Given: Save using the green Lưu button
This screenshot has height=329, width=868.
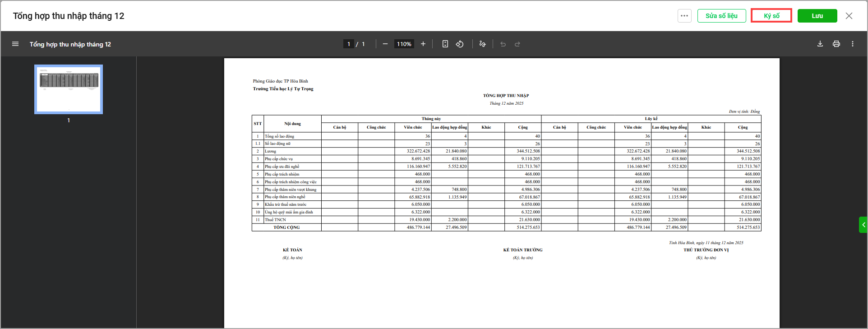Looking at the screenshot, I should coord(817,16).
